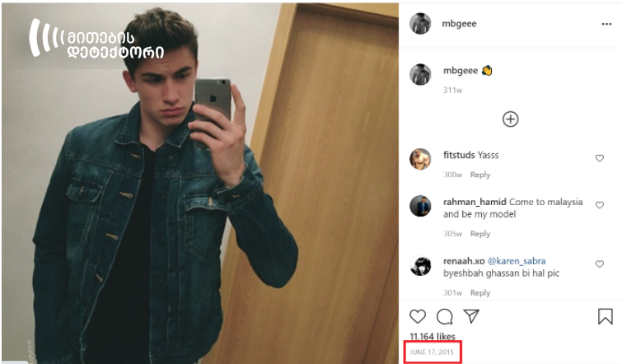Open the rahman_hamid profile avatar
Image resolution: width=636 pixels, height=364 pixels.
(420, 206)
